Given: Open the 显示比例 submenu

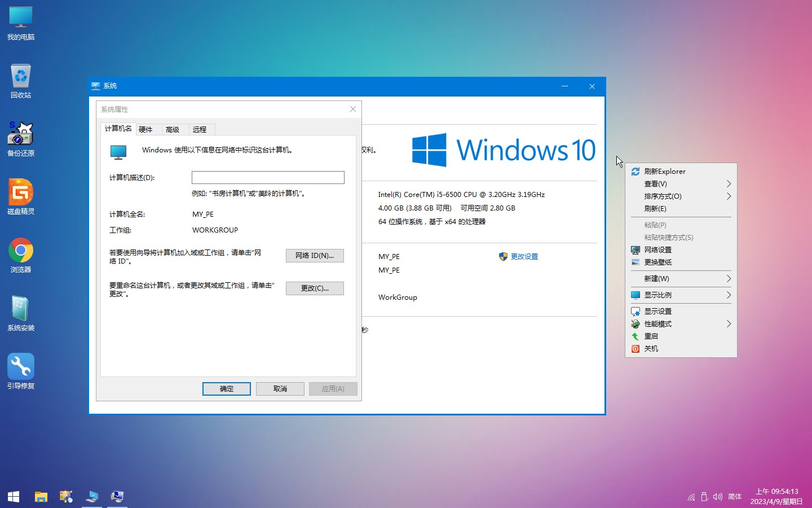Looking at the screenshot, I should pyautogui.click(x=681, y=295).
